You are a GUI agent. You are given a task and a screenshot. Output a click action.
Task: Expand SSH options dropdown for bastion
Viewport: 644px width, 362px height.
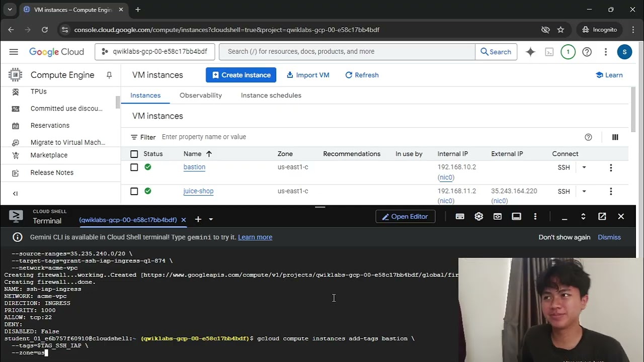(584, 167)
